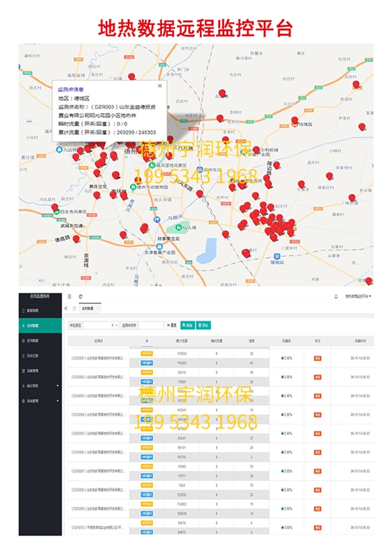Click the 查询 search button
The height and width of the screenshot is (554, 392).
(188, 325)
